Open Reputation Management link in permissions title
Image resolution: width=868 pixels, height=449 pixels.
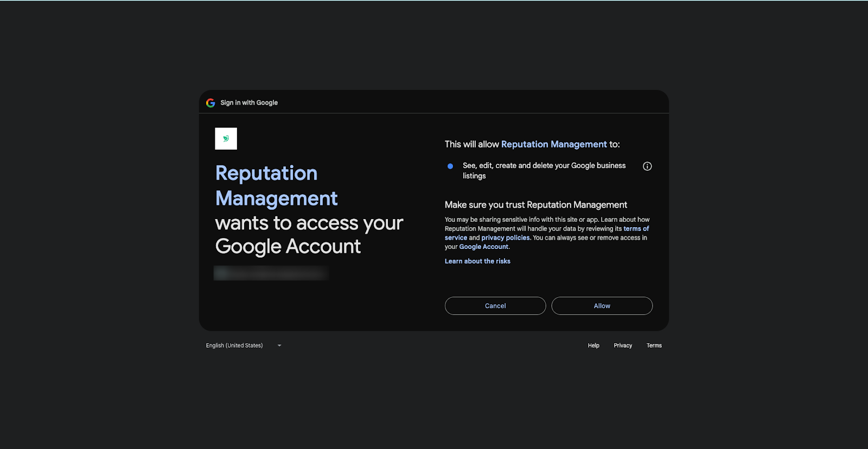pyautogui.click(x=553, y=144)
